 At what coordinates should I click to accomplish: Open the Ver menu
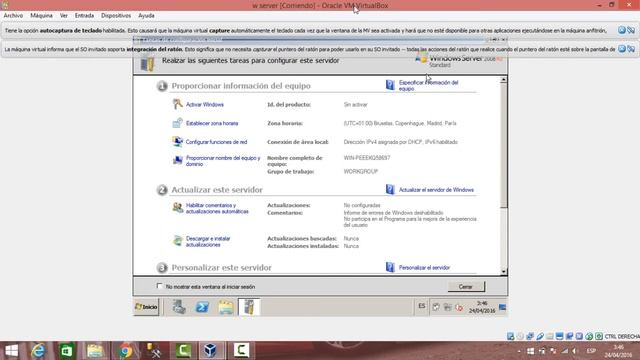point(64,16)
